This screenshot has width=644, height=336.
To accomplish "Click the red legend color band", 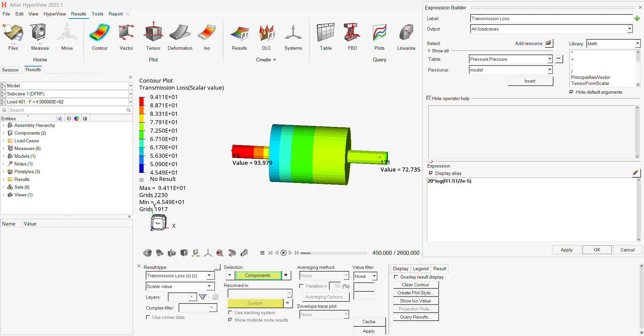I will (142, 101).
